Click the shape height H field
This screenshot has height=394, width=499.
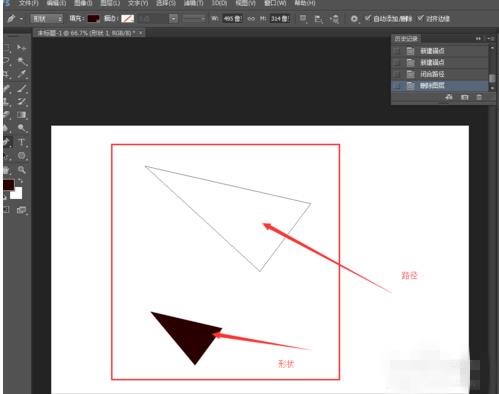(x=279, y=19)
